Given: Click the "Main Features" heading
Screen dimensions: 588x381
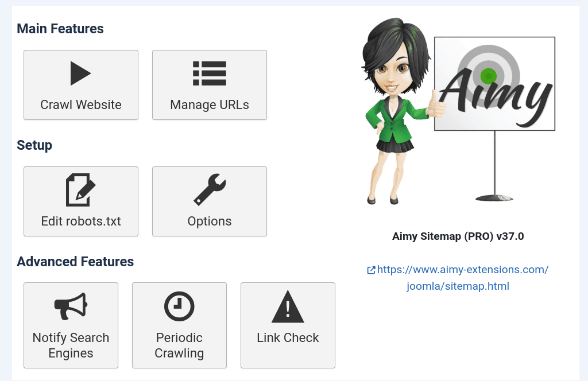Looking at the screenshot, I should [x=60, y=29].
